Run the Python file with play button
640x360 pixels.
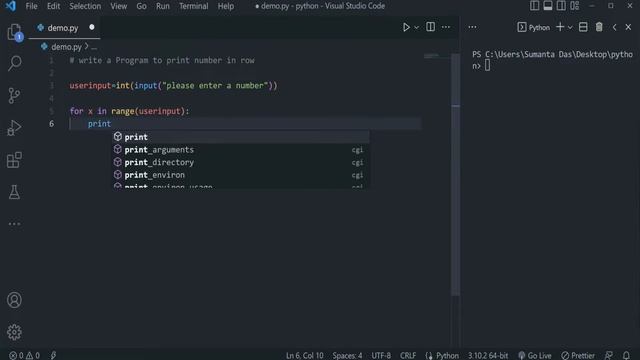click(x=406, y=27)
